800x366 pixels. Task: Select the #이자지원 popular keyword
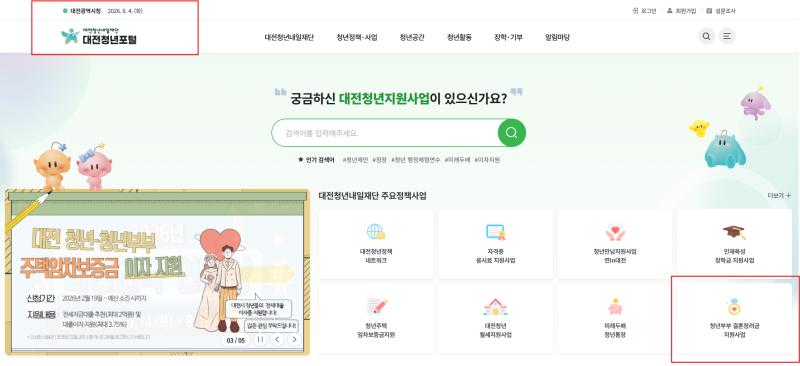[487, 160]
